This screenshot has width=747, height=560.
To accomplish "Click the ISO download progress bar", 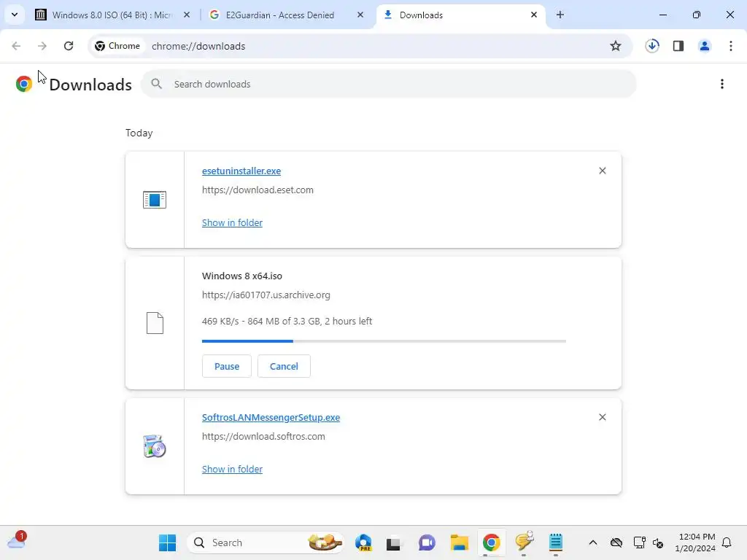I will click(384, 341).
